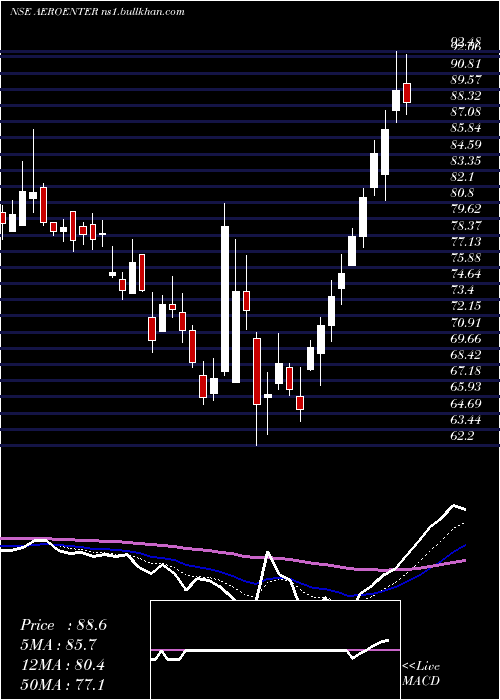
Task: Select the 80.8 price axis label
Action: [x=462, y=193]
